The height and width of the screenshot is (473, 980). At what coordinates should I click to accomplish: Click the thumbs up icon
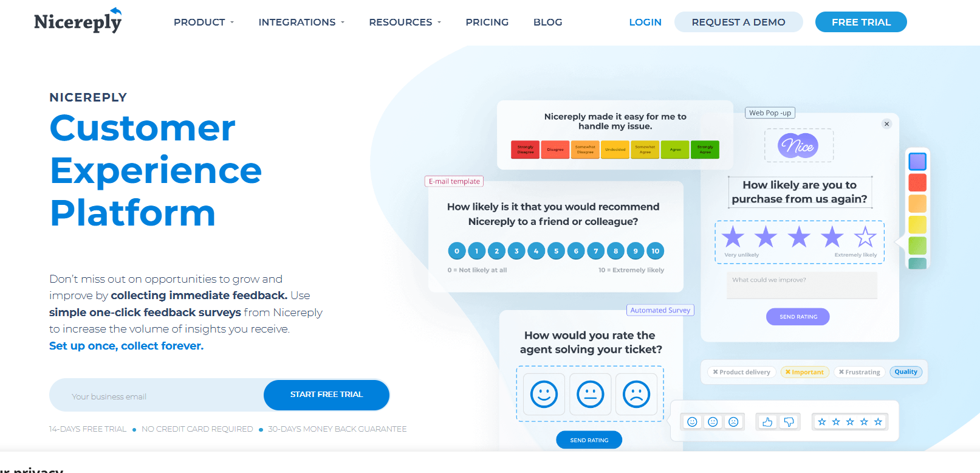pos(767,422)
